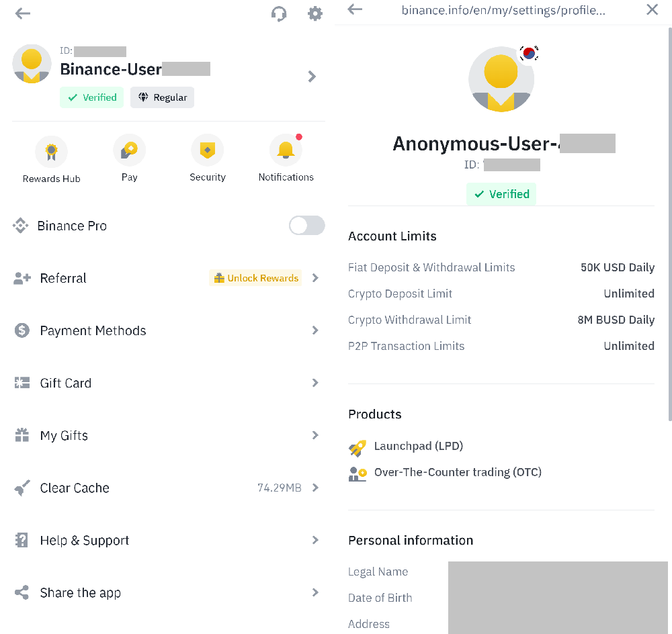Screen dimensions: 672x634
Task: Open Over-The-Counter trading (OTC) link
Action: pos(458,473)
